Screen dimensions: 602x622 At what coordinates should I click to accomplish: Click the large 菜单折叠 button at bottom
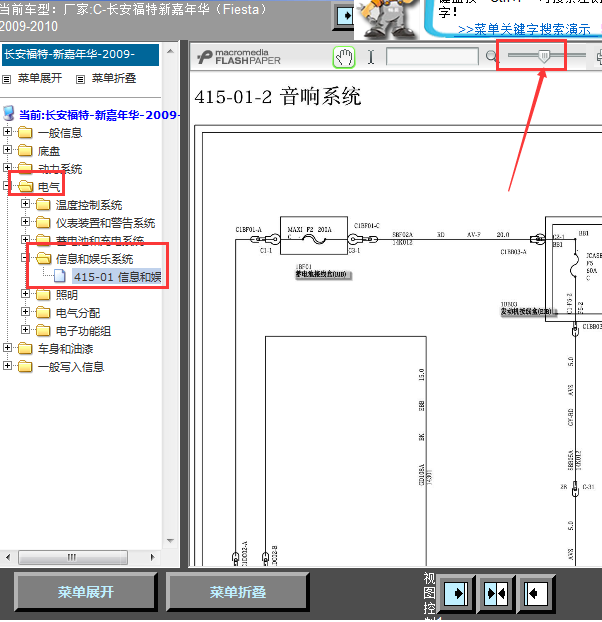click(238, 592)
